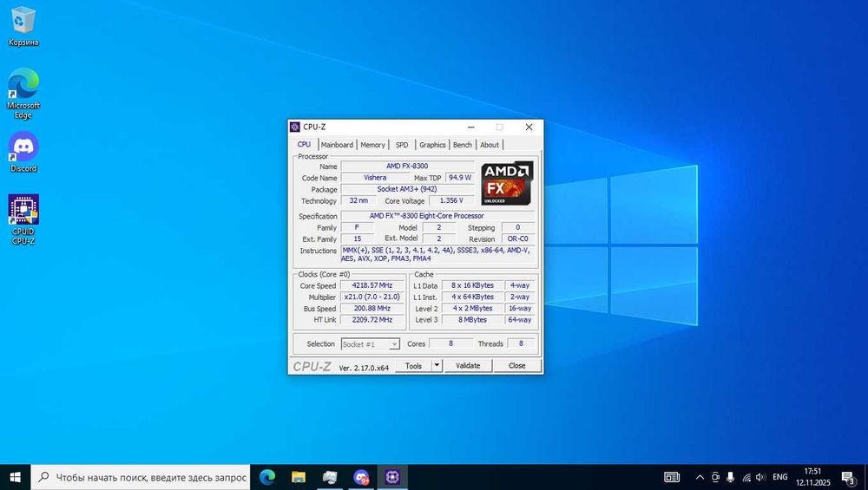The image size is (868, 490).
Task: Click the 32 nm technology value
Action: coord(358,200)
